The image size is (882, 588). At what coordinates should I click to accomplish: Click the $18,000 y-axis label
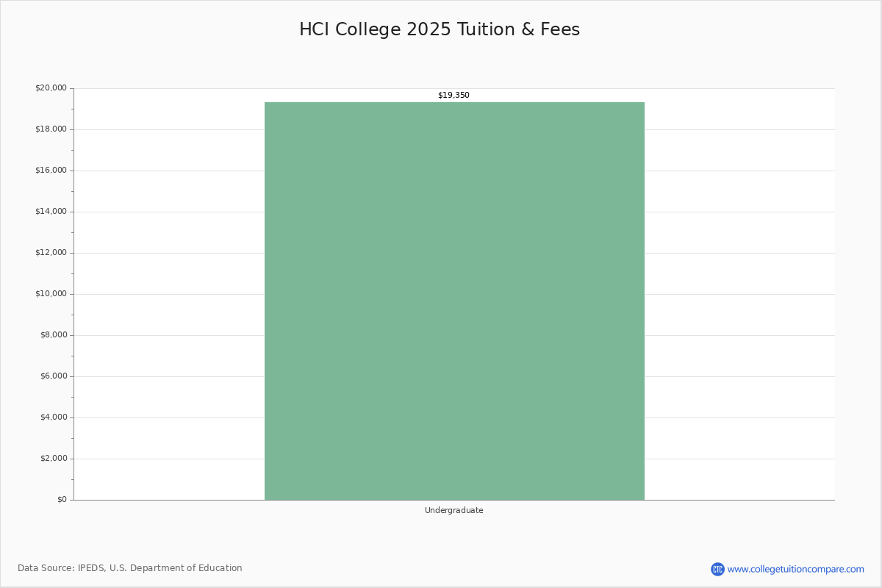click(x=51, y=129)
